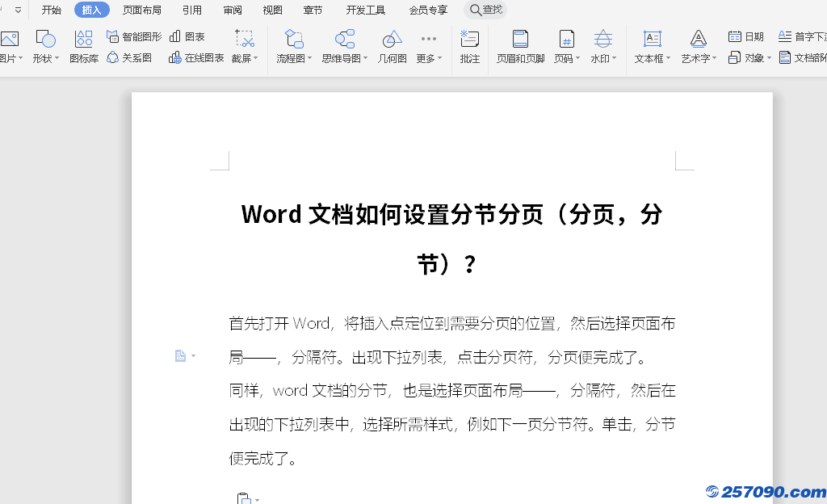The width and height of the screenshot is (827, 504).
Task: Open the 图标库 icon library
Action: (x=84, y=46)
